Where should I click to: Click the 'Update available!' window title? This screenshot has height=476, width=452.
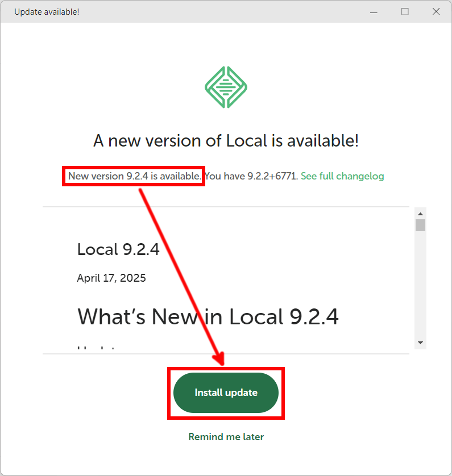click(47, 12)
